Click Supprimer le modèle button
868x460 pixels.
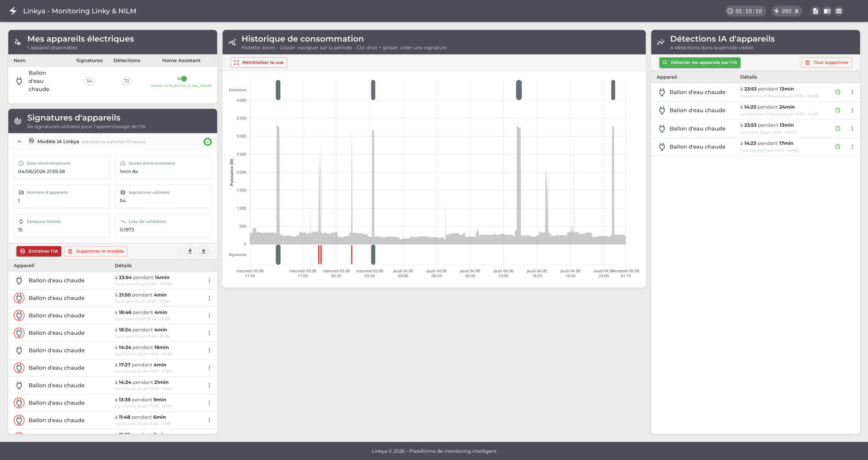95,251
